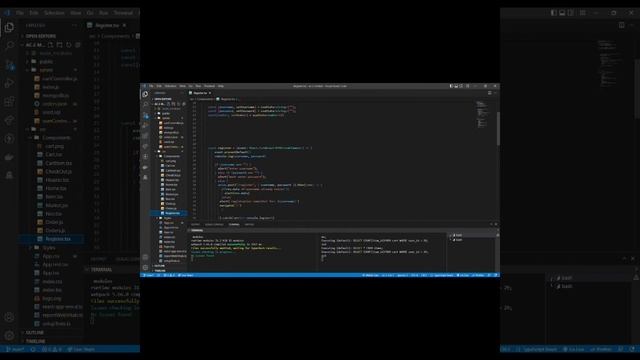Image resolution: width=640 pixels, height=360 pixels.
Task: Open Accounts icon in background window
Action: coord(9,317)
